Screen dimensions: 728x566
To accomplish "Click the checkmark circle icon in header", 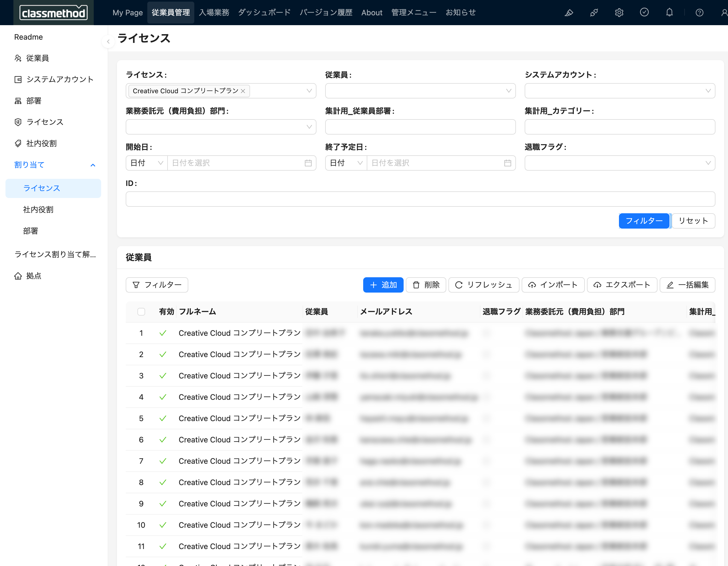I will point(644,13).
